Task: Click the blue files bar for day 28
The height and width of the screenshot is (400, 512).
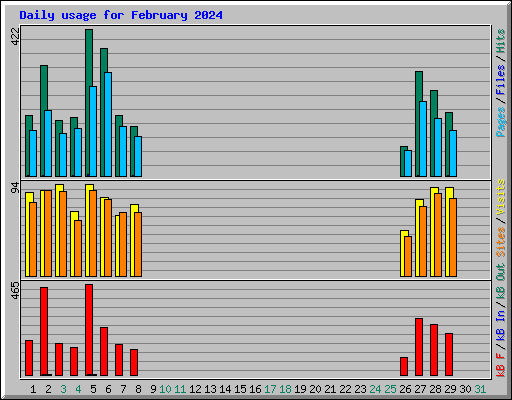Action: click(x=438, y=147)
